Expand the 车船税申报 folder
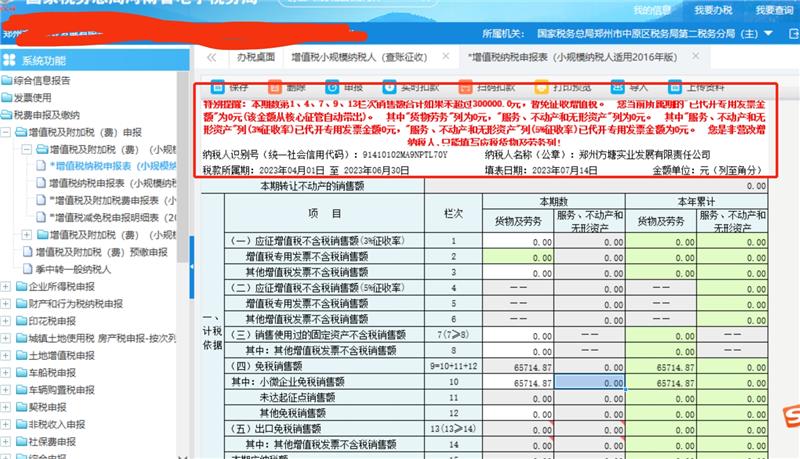Screen dimensions: 800x459 [7, 373]
